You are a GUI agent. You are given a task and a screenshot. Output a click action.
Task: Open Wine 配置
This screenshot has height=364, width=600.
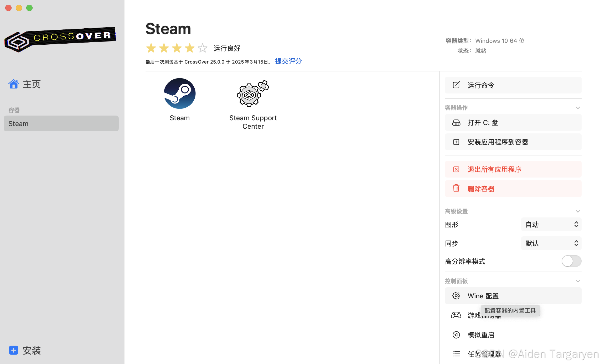(x=513, y=296)
